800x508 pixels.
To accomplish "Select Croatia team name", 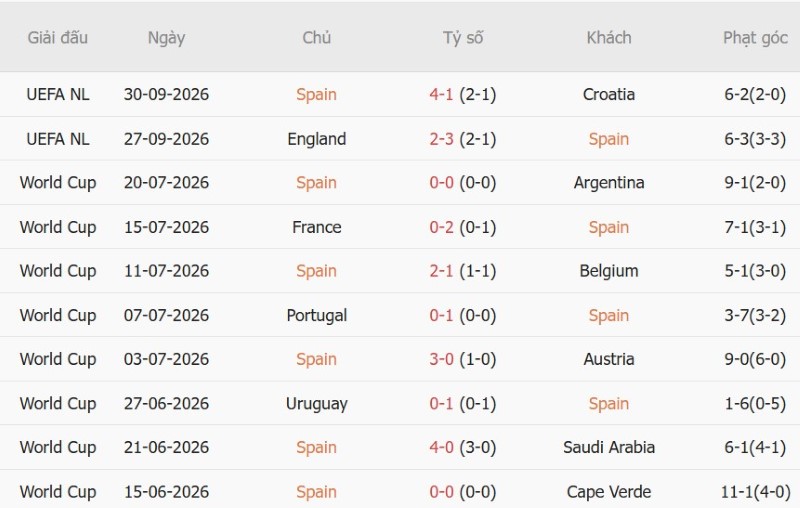I will tap(609, 94).
